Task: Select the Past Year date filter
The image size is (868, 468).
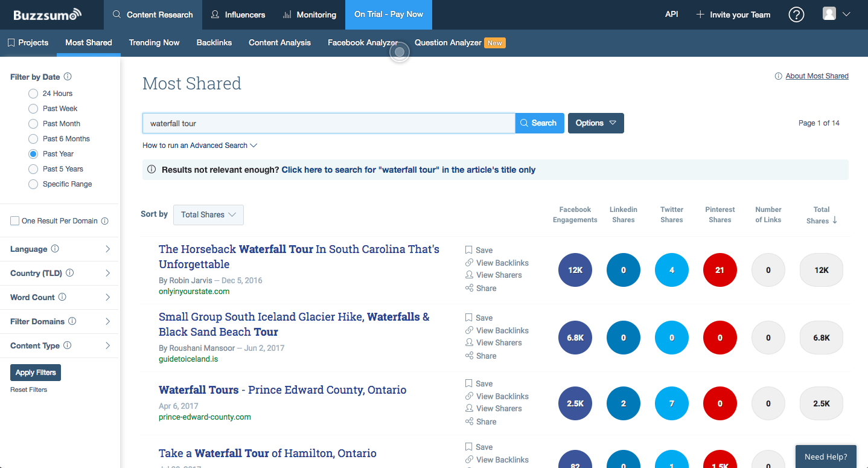Action: (33, 154)
